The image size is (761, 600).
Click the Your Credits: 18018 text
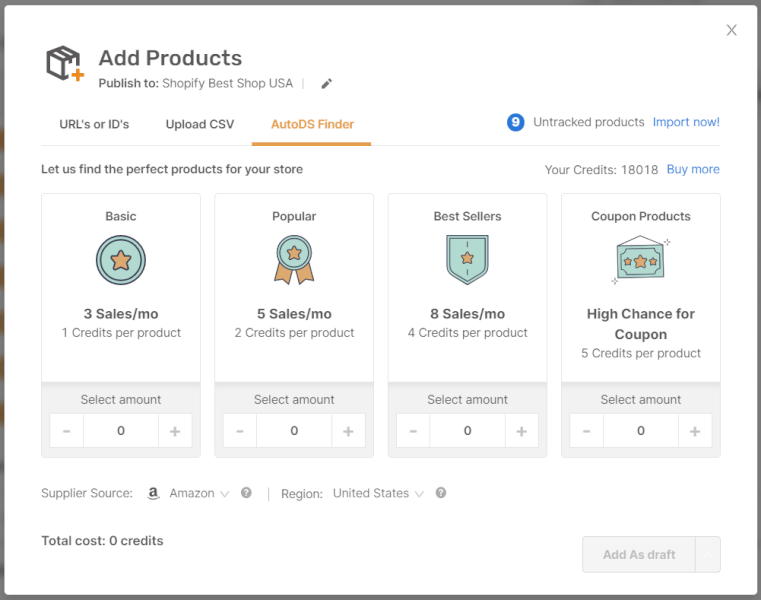click(x=601, y=170)
